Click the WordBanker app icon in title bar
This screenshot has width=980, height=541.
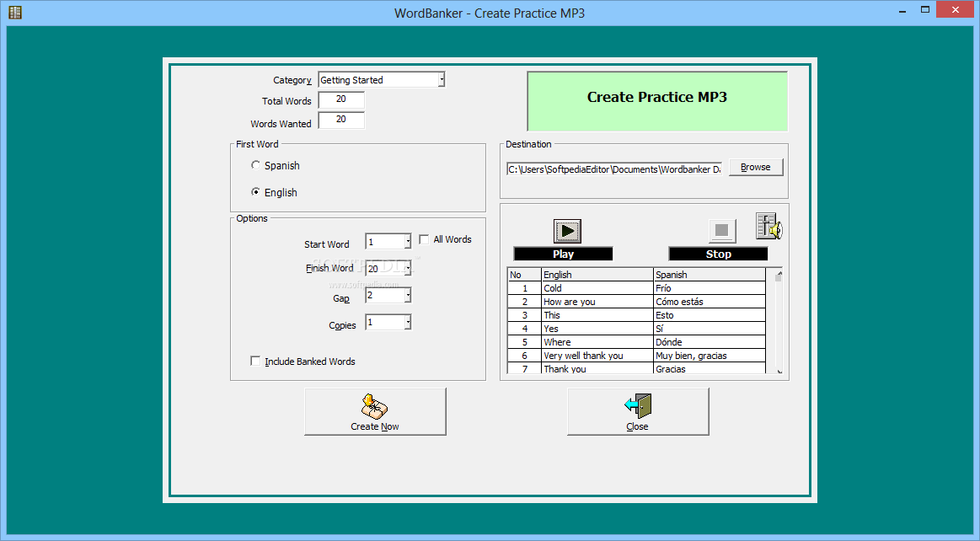[15, 12]
